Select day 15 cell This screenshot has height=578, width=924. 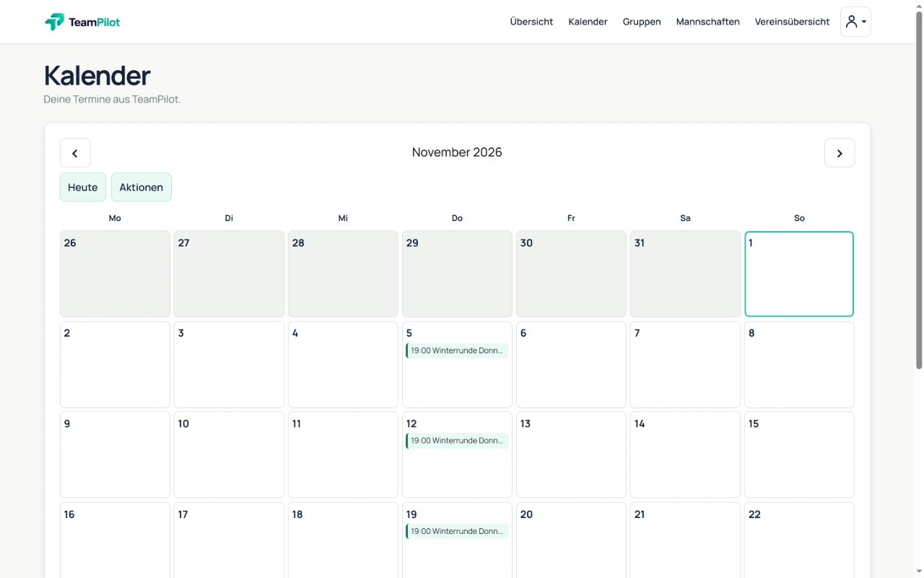[799, 454]
